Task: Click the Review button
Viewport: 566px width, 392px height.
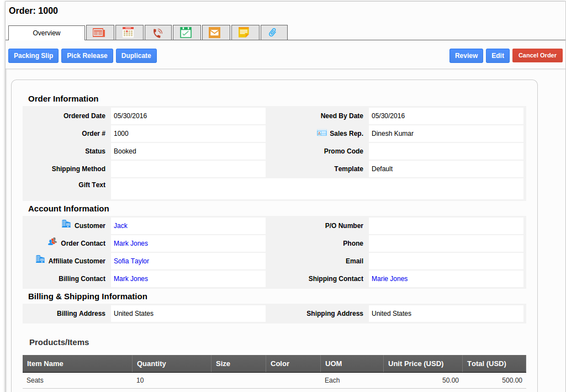Action: pos(466,56)
